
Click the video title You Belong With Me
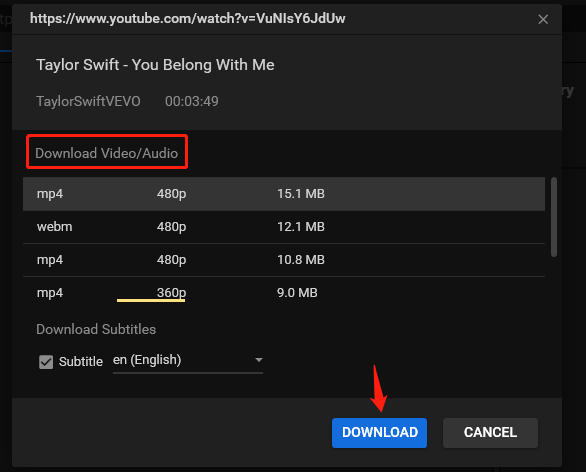point(155,65)
